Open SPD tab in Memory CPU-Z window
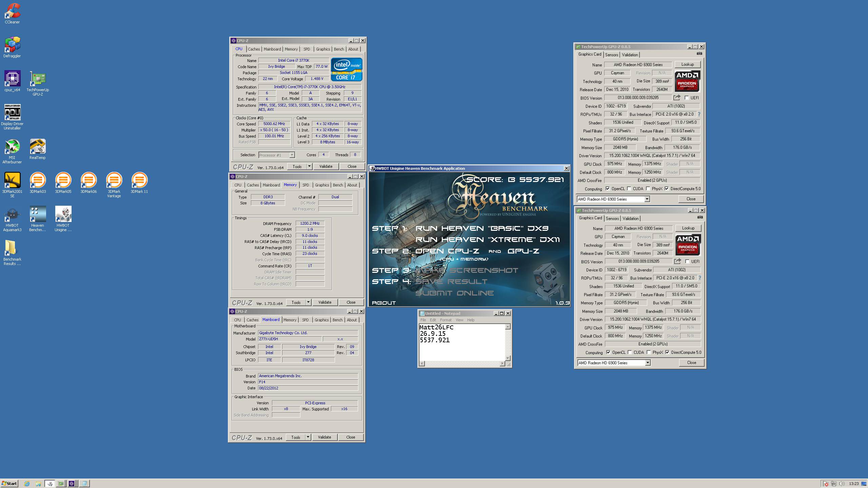868x488 pixels. coord(306,185)
